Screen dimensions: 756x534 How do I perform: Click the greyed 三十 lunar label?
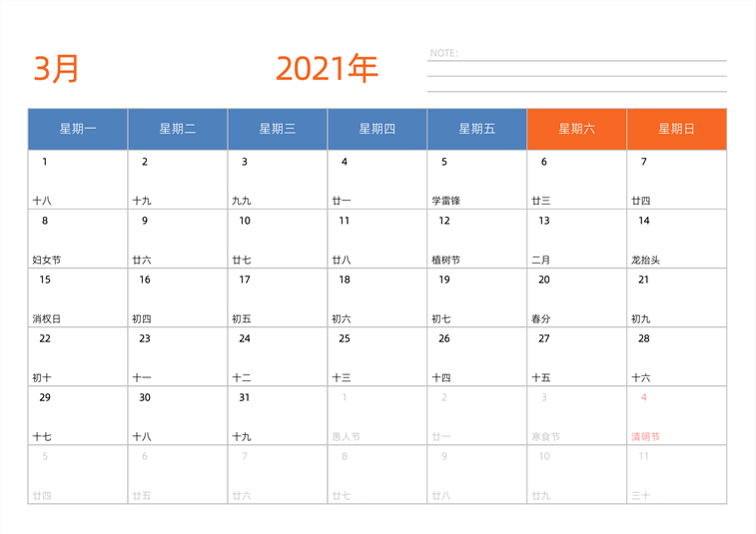[641, 496]
